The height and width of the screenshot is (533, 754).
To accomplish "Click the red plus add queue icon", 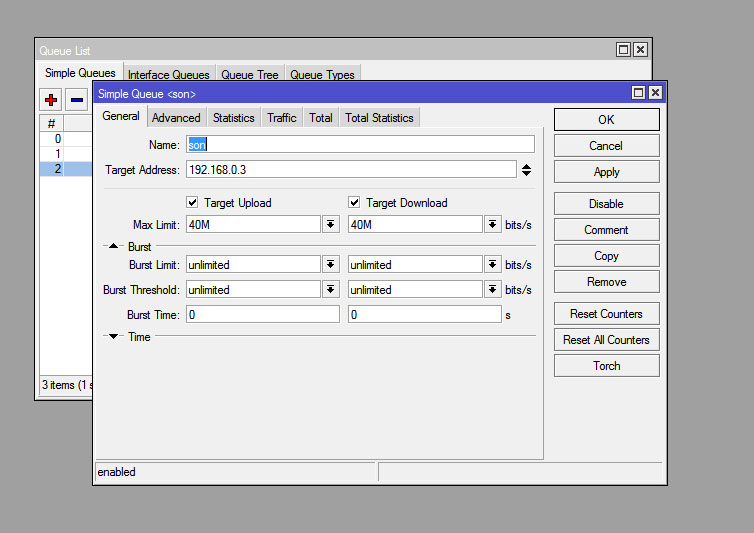I will tap(51, 100).
